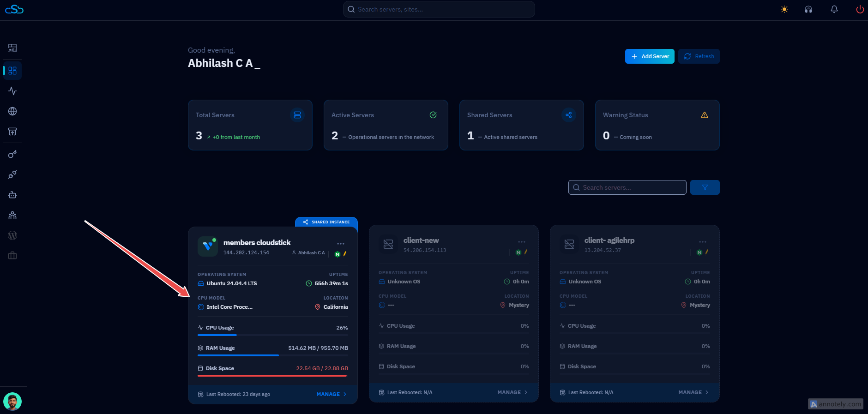This screenshot has width=868, height=414.
Task: Click the SHARED INSTANCE badge
Action: click(x=326, y=222)
